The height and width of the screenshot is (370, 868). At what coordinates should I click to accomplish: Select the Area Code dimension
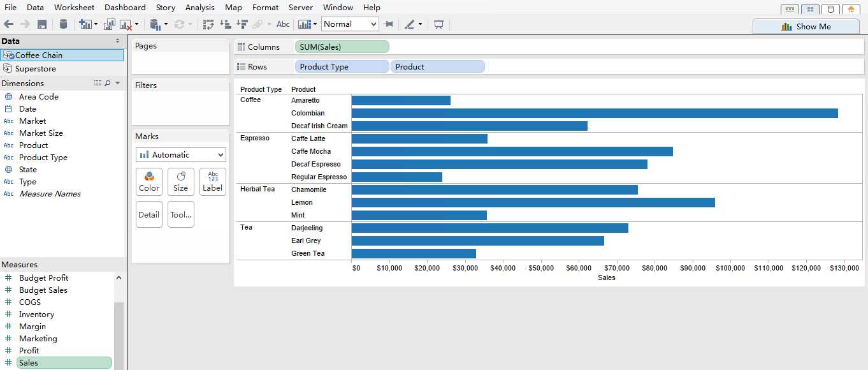pyautogui.click(x=38, y=97)
